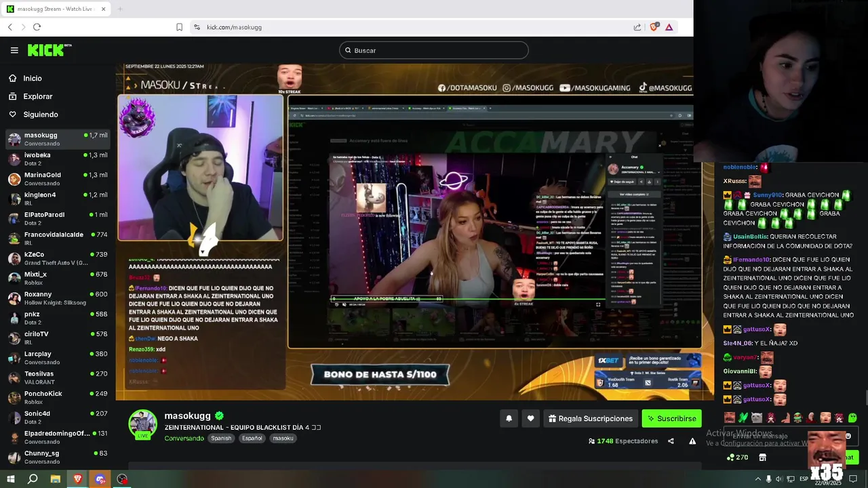
Task: Open the Roxanny channel in the sidebar
Action: [x=58, y=298]
